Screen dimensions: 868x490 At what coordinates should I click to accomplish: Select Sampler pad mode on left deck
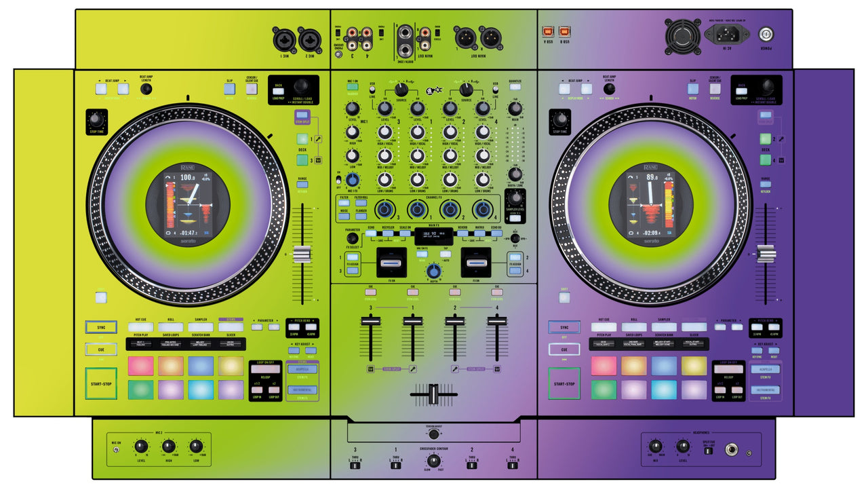(x=201, y=327)
